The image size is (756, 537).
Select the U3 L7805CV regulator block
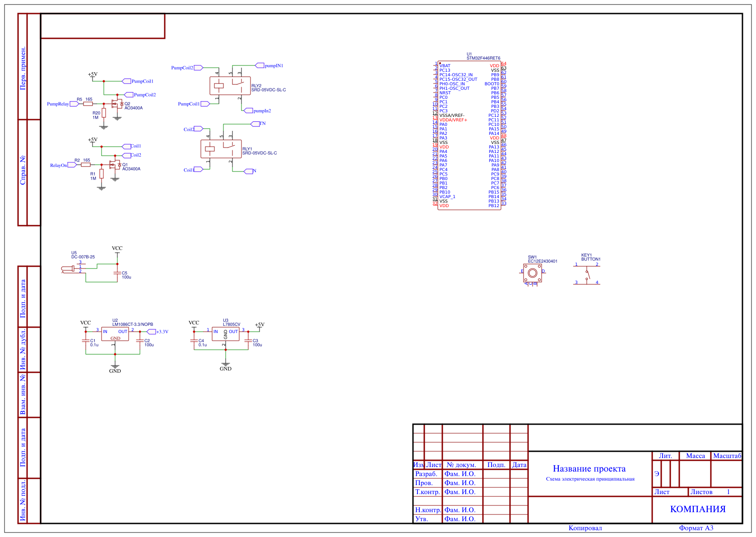pos(226,334)
